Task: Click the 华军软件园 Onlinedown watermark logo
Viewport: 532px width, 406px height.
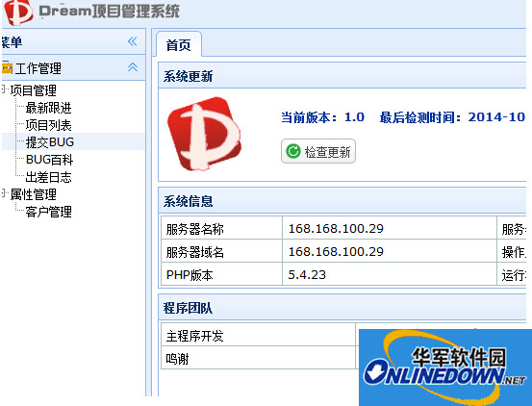Action: point(445,368)
